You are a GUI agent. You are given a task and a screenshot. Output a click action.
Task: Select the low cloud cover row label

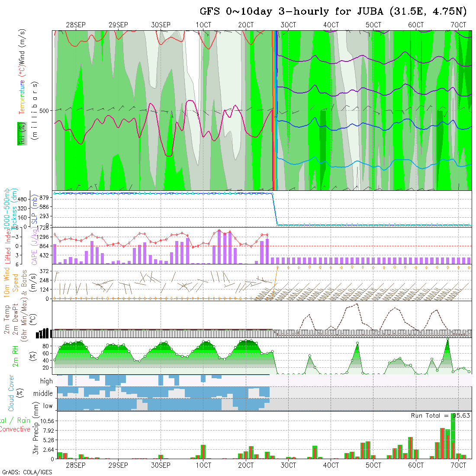48,406
